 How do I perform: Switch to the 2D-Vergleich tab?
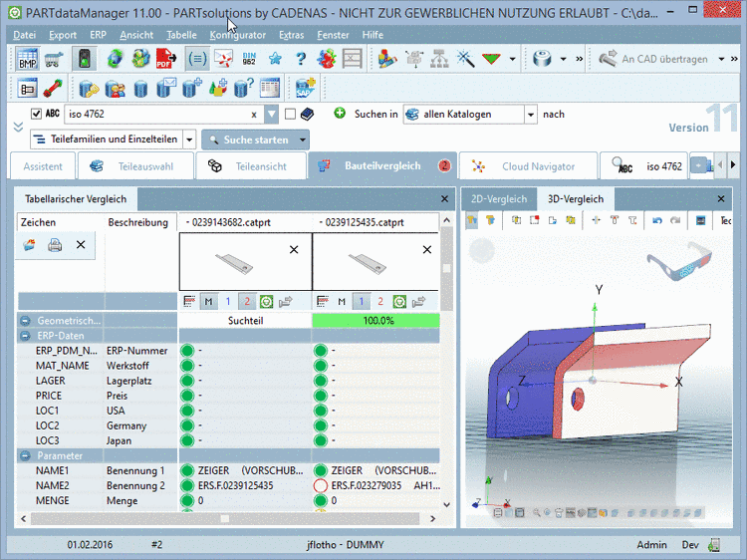click(499, 199)
